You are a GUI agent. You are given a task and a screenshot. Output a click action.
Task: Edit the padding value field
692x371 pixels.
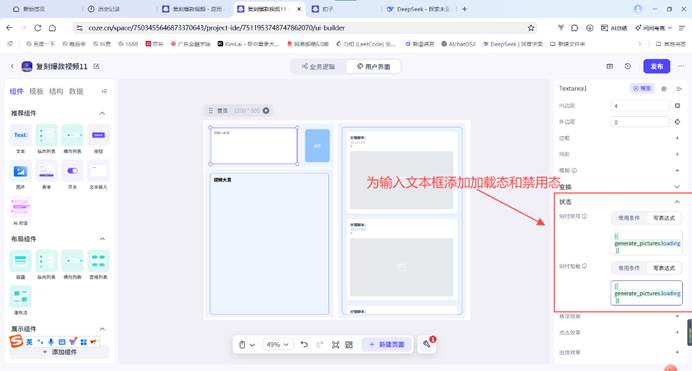tap(640, 106)
